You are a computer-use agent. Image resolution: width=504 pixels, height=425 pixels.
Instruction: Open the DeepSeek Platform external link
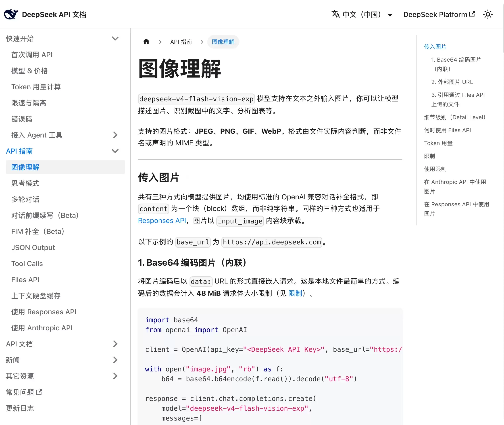(x=439, y=15)
